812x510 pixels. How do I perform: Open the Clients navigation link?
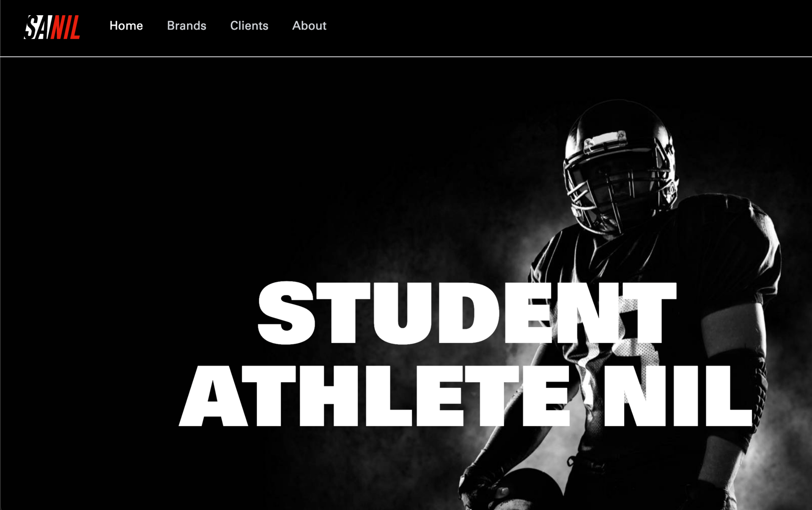tap(249, 26)
